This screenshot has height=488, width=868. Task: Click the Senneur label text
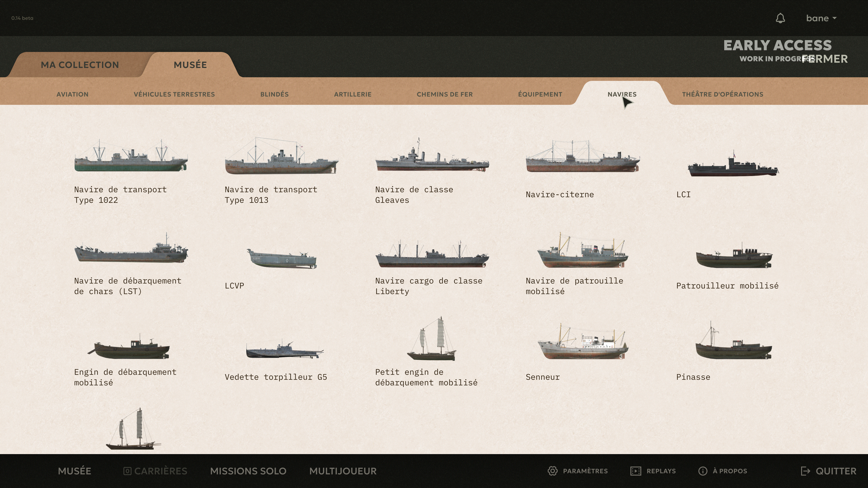click(542, 377)
